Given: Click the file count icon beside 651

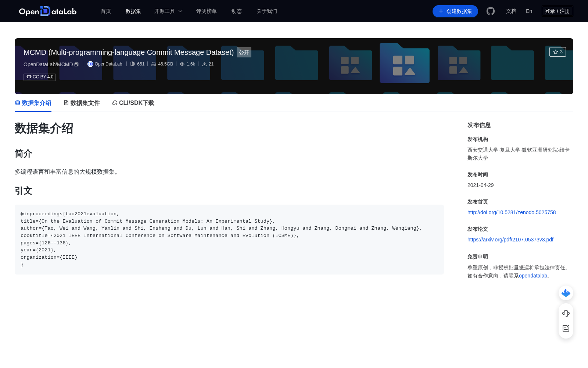Looking at the screenshot, I should point(133,64).
